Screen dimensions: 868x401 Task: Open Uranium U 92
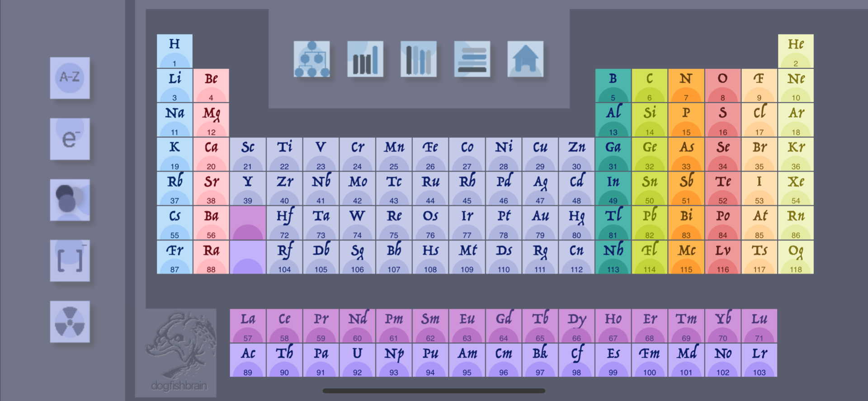[357, 360]
